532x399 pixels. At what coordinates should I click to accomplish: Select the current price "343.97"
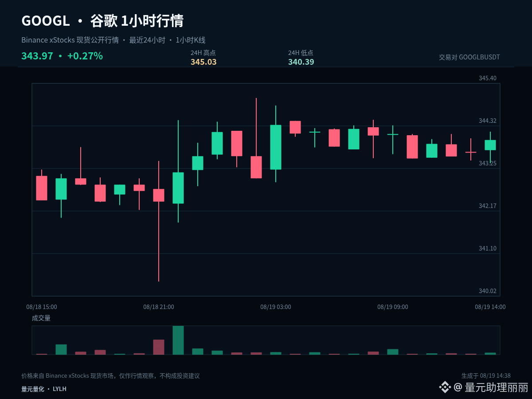pos(37,56)
